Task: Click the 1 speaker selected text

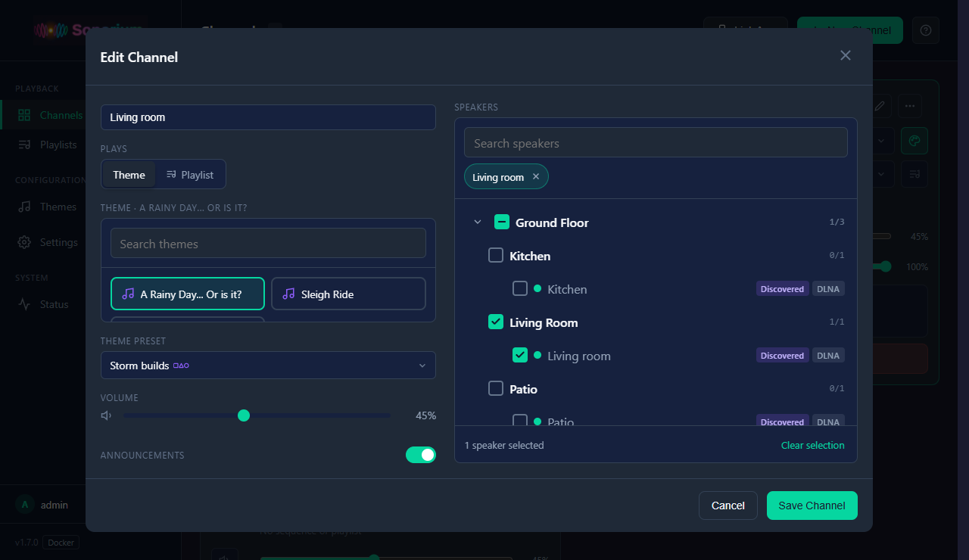Action: pyautogui.click(x=504, y=445)
